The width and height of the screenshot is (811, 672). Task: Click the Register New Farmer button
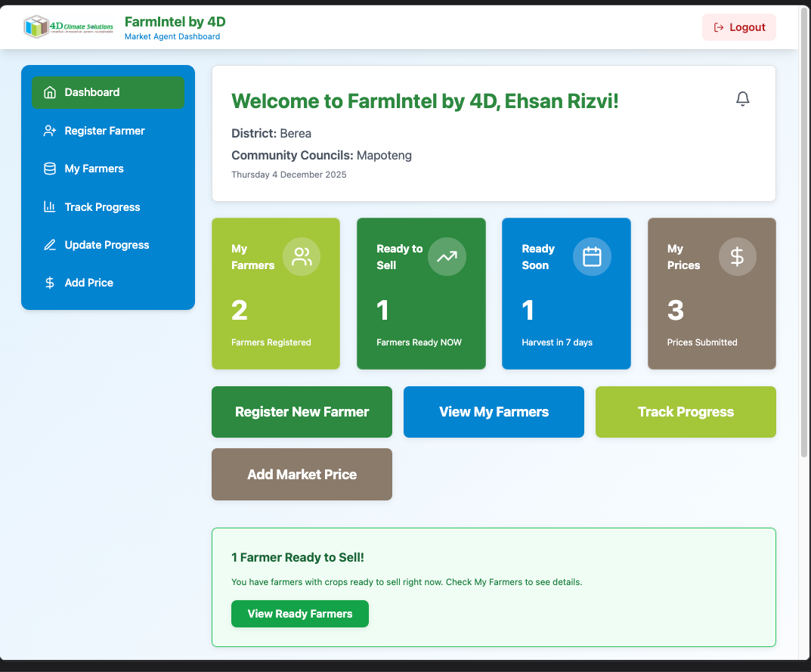pyautogui.click(x=302, y=411)
